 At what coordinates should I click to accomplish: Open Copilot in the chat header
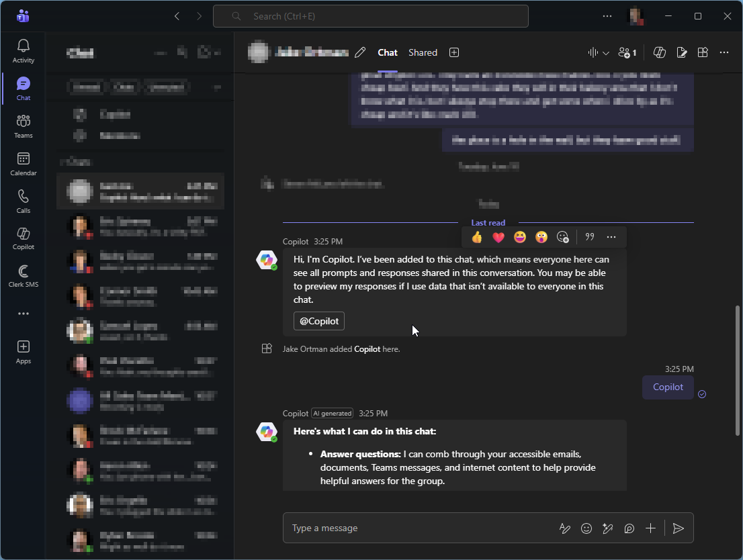pyautogui.click(x=659, y=52)
